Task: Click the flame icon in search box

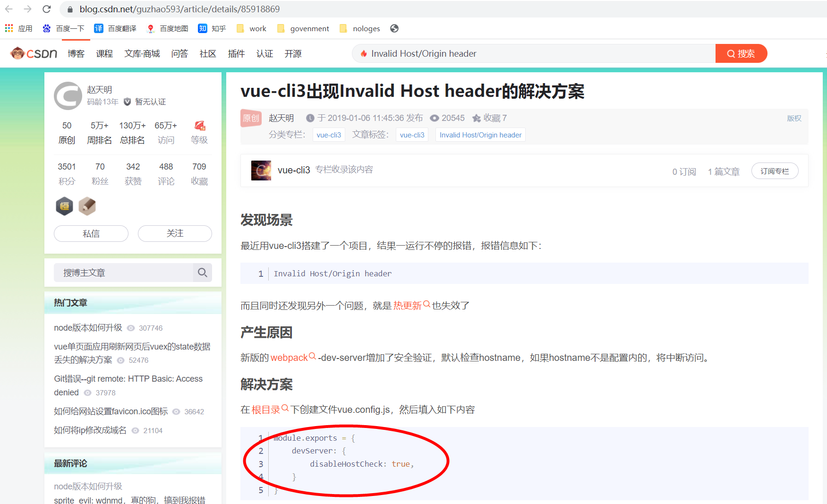Action: point(364,53)
